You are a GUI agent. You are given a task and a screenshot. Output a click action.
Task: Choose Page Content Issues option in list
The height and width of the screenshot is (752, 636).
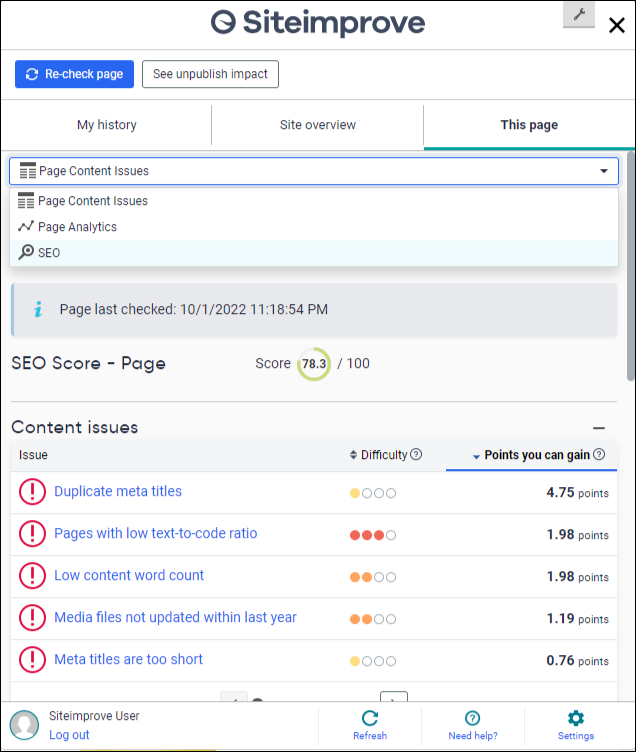coord(314,201)
